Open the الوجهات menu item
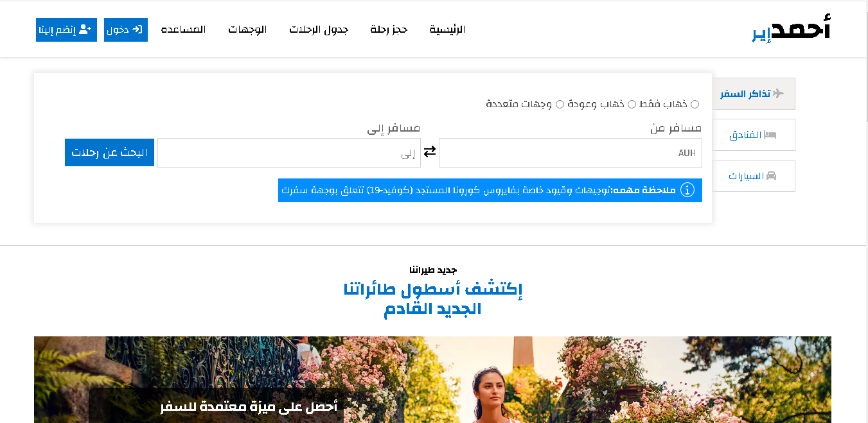 (247, 30)
